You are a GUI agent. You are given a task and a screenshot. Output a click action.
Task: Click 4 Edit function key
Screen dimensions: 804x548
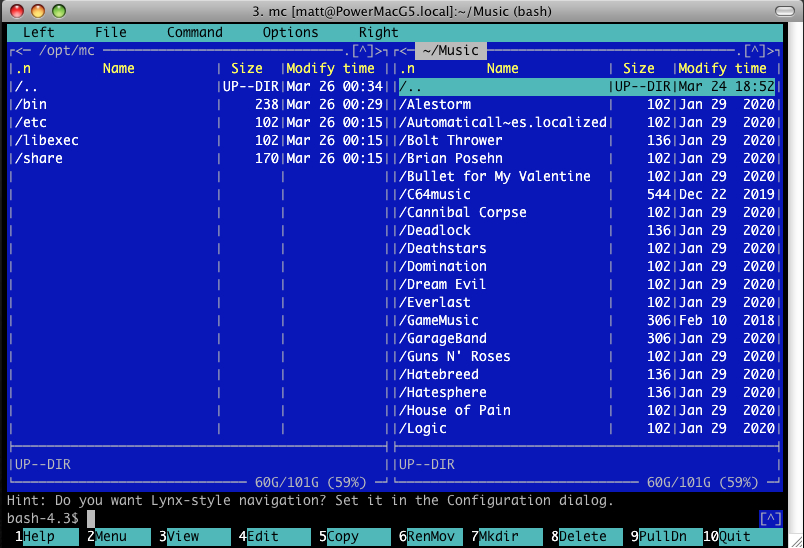pyautogui.click(x=274, y=537)
